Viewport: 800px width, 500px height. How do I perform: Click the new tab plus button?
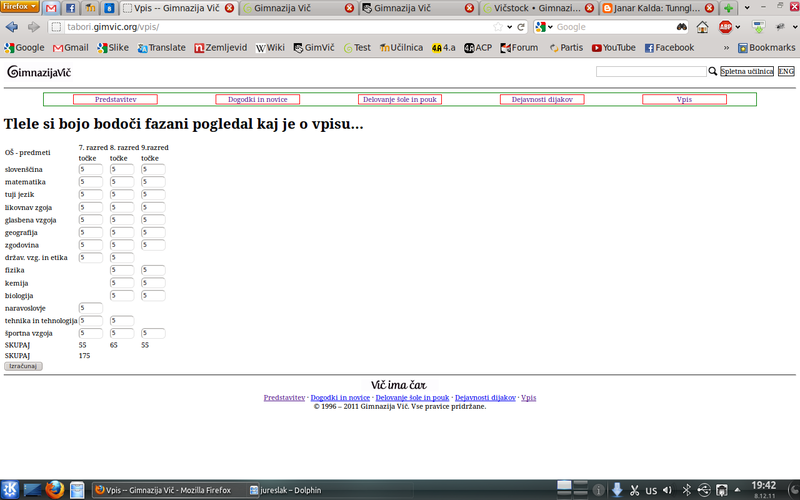pyautogui.click(x=728, y=8)
